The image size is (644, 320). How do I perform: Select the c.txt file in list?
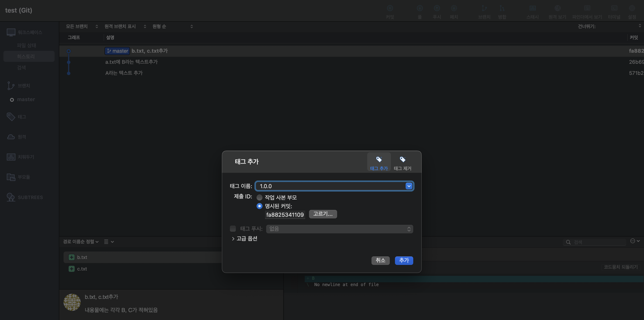(82, 269)
